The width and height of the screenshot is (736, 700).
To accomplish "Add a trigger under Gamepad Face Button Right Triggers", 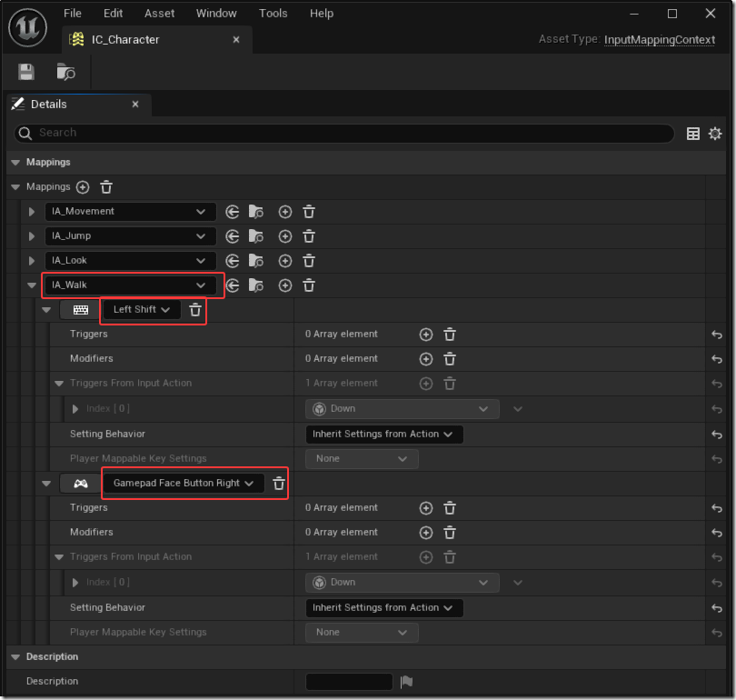I will tap(426, 508).
